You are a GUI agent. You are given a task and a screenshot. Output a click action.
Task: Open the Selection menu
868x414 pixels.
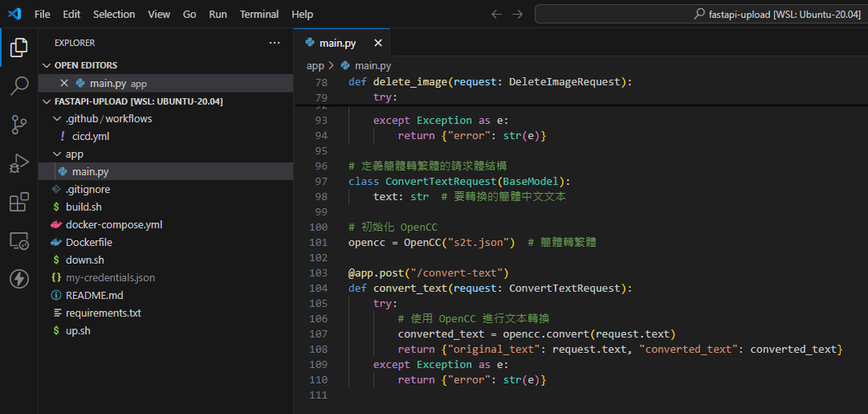click(114, 14)
